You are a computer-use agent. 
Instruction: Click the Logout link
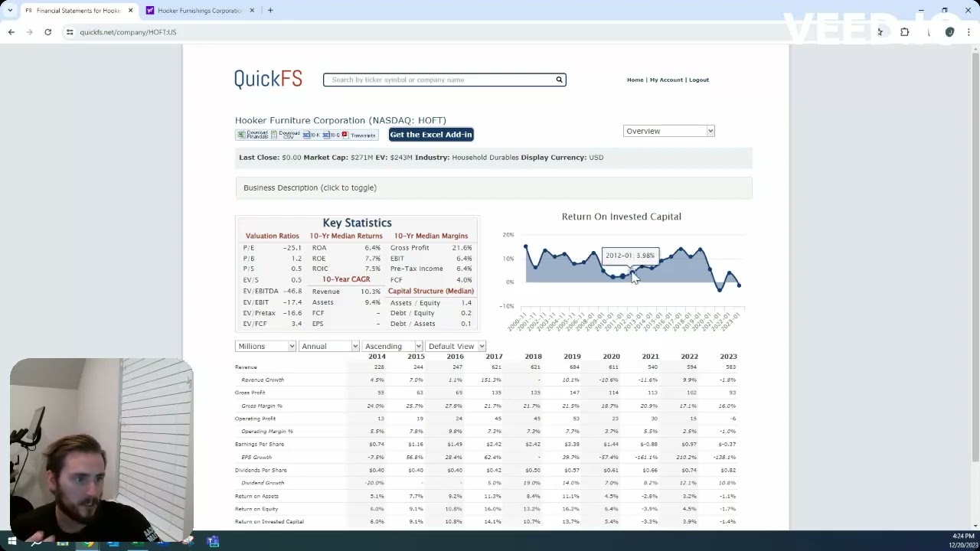pos(699,80)
